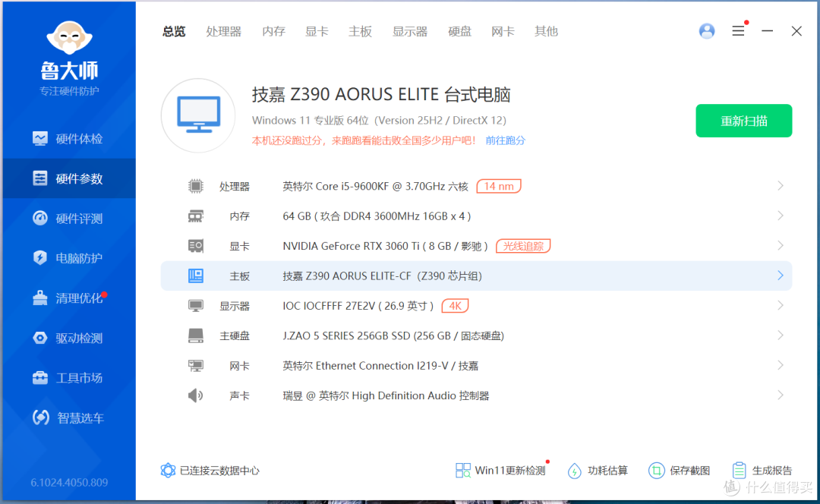Click 64 GB DDR4 3600MHz memory text
820x504 pixels.
coord(377,216)
